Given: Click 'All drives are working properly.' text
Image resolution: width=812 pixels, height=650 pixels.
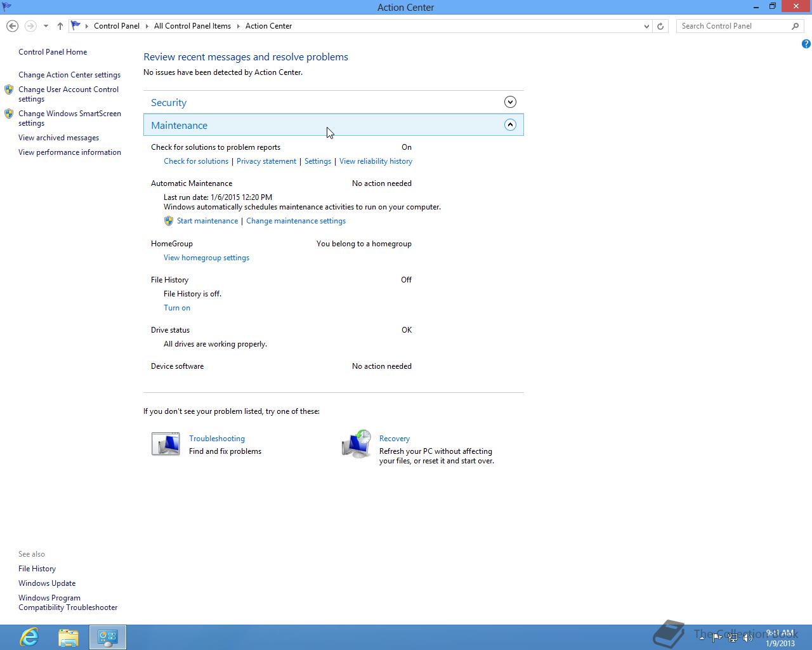Looking at the screenshot, I should (215, 344).
